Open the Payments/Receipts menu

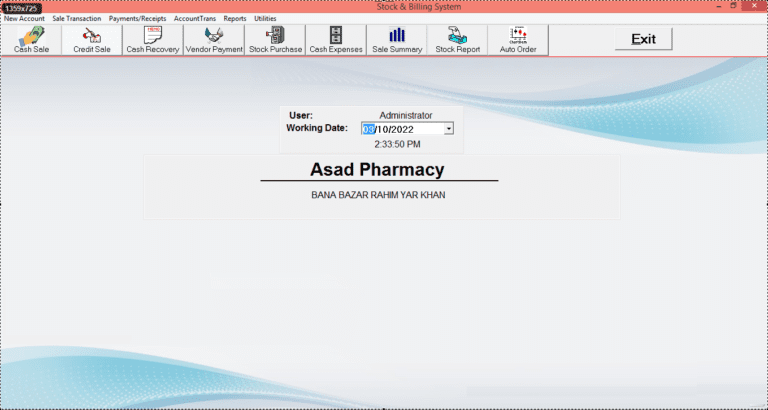(x=138, y=19)
